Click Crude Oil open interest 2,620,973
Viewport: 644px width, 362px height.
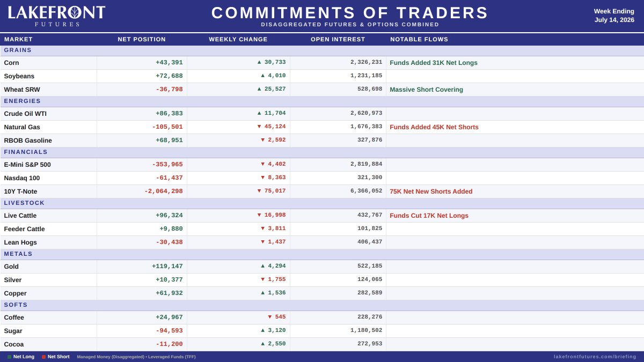[367, 113]
